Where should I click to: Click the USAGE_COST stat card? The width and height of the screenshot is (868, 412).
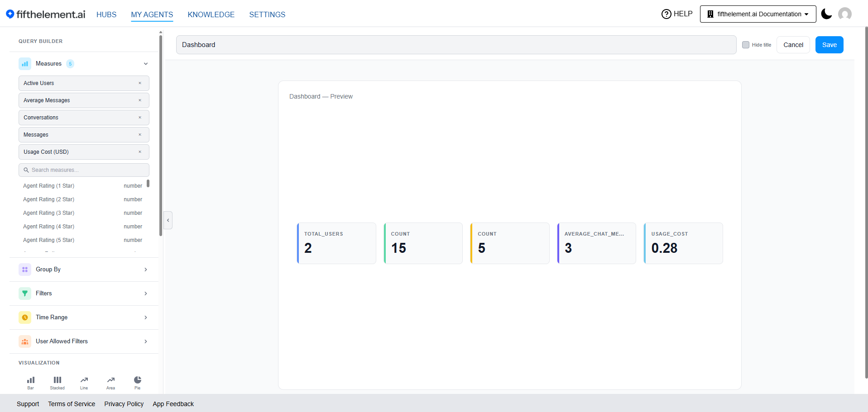pos(683,243)
